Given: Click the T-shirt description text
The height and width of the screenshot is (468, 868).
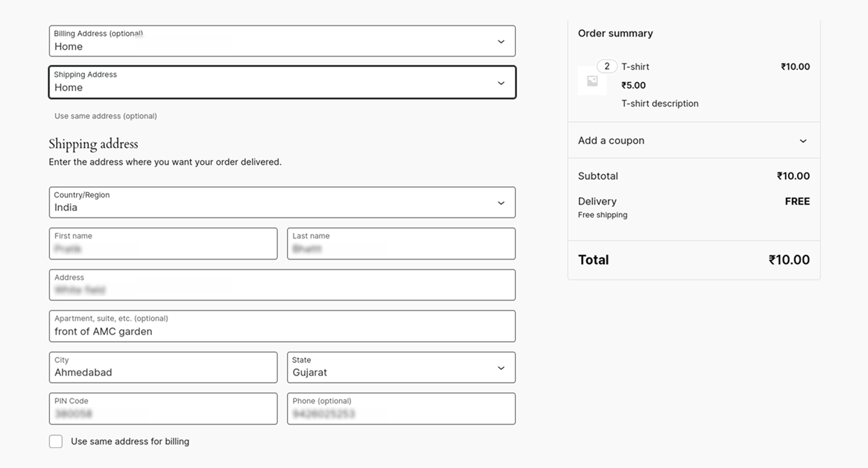Looking at the screenshot, I should pyautogui.click(x=660, y=104).
